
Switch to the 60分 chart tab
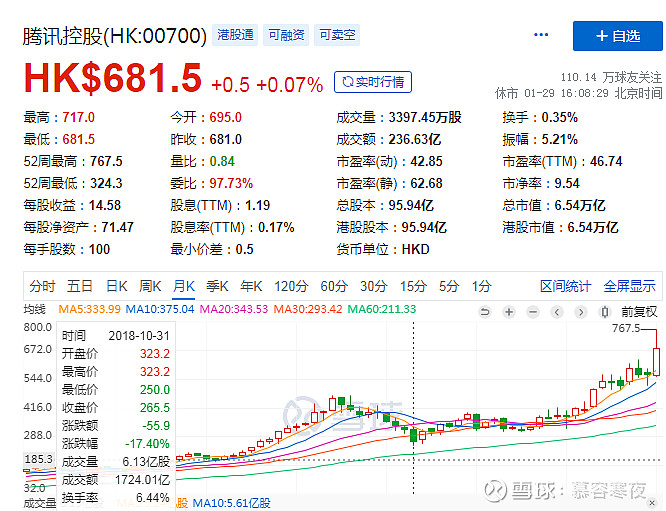point(334,286)
